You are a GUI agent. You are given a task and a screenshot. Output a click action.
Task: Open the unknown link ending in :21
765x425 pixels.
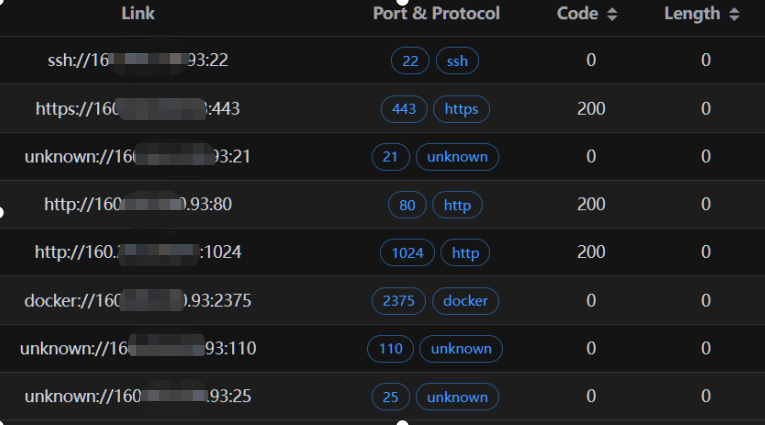(138, 156)
